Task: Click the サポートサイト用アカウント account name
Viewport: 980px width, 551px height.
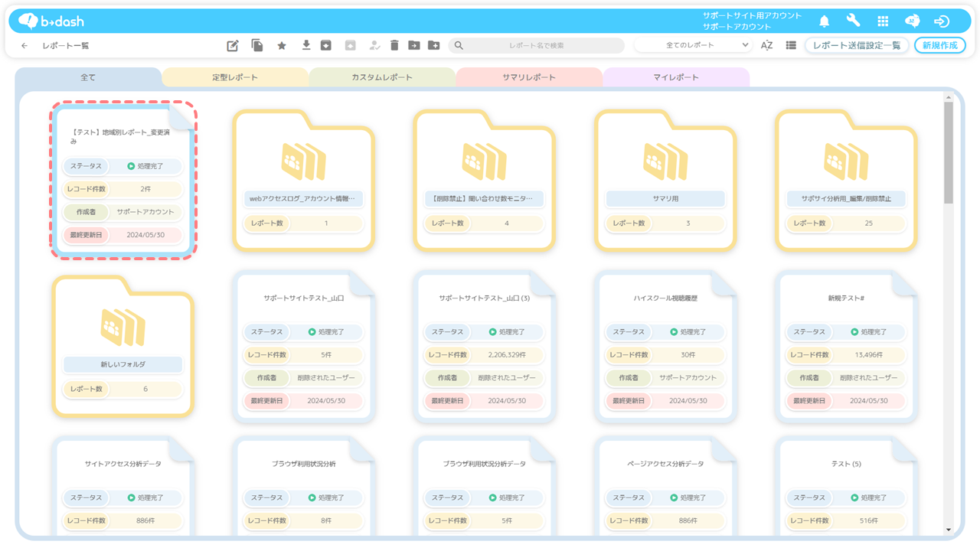Action: [x=752, y=15]
